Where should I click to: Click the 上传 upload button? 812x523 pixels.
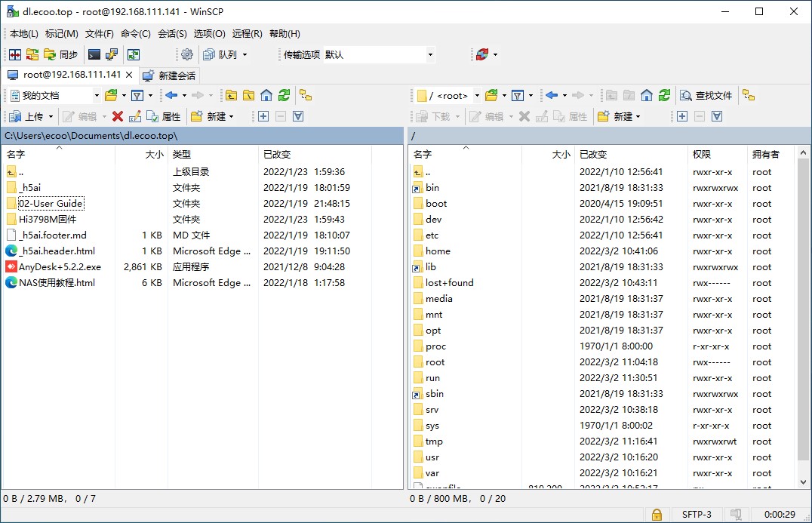pos(29,116)
